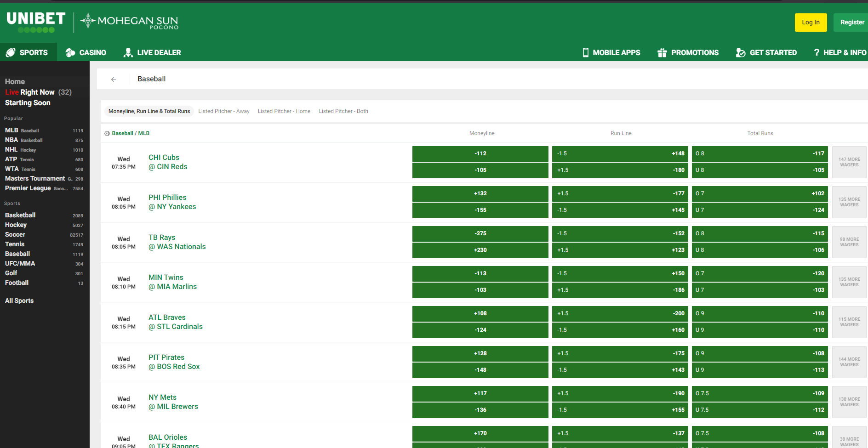The width and height of the screenshot is (868, 448).
Task: Open WTA Tennis in Popular list
Action: (44, 169)
